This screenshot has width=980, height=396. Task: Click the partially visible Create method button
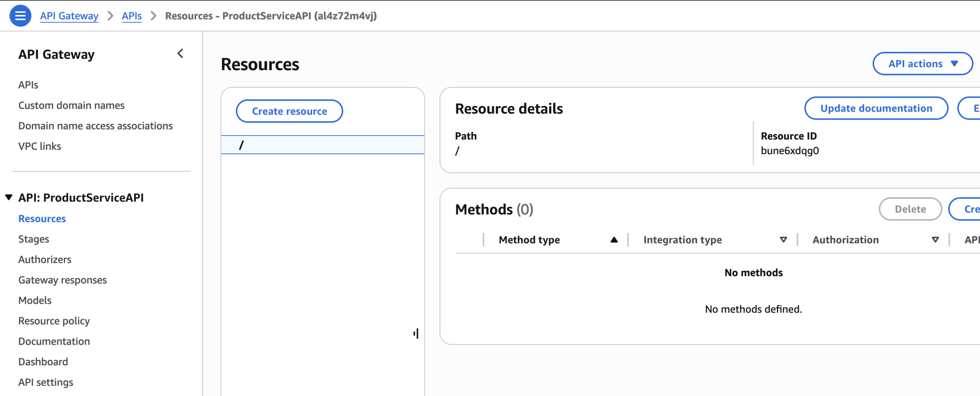(965, 209)
